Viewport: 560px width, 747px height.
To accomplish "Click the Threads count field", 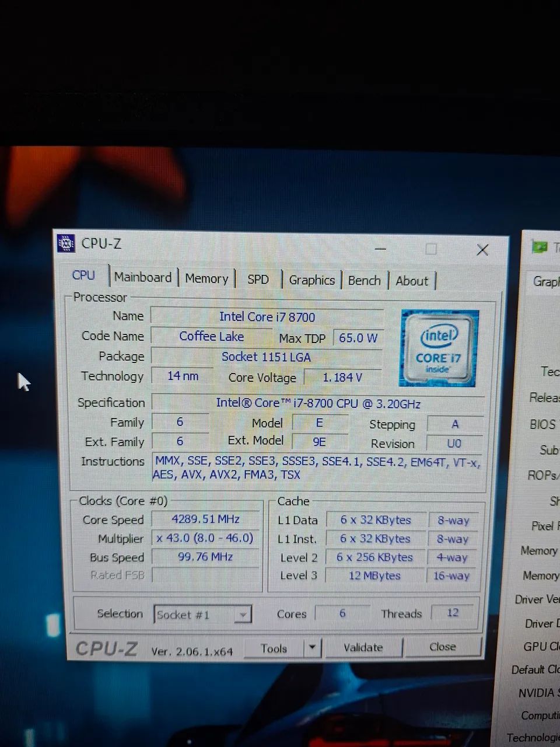I will pyautogui.click(x=453, y=613).
